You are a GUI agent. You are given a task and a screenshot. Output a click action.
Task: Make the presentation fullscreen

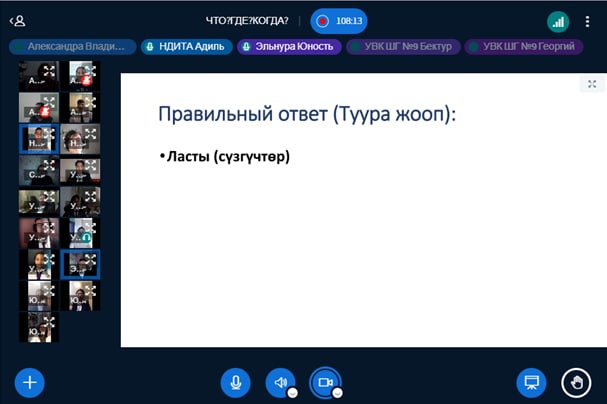pos(592,85)
